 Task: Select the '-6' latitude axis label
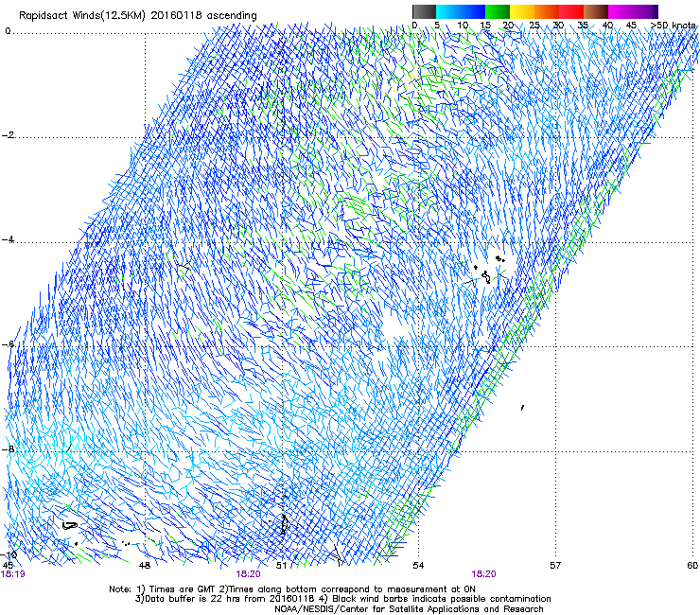[x=8, y=343]
